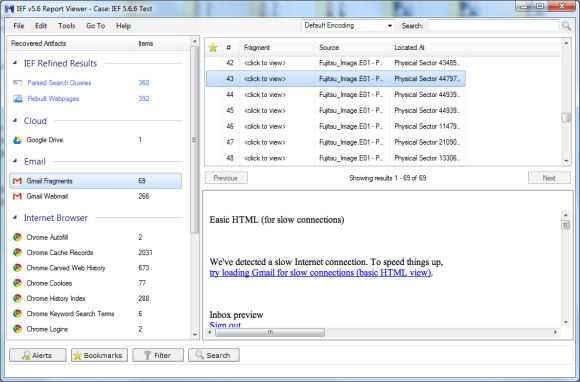
Task: Open the Go To menu
Action: [x=95, y=26]
